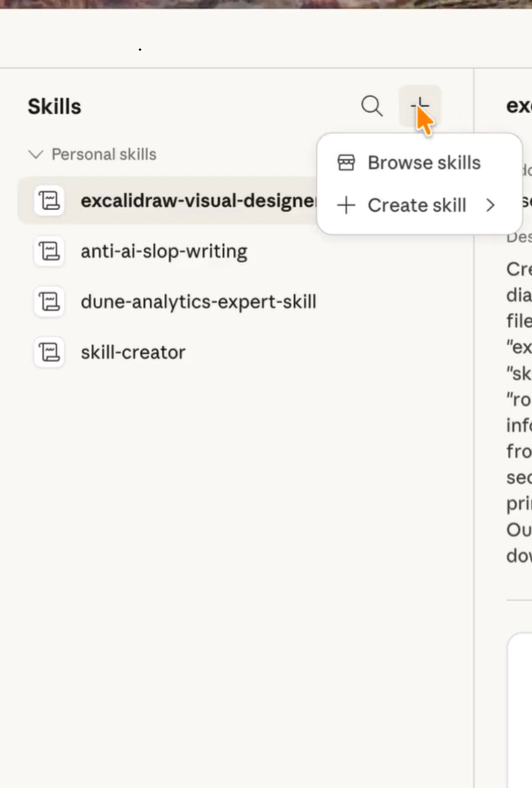Screen dimensions: 532x788
Task: Click the scroll icon of anti-ai-slop-writing
Action: click(x=49, y=251)
